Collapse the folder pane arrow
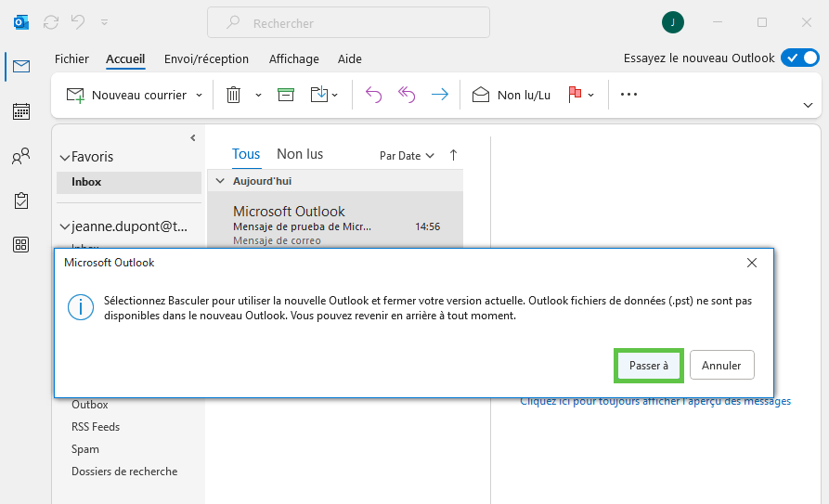This screenshot has width=829, height=504. pos(193,138)
